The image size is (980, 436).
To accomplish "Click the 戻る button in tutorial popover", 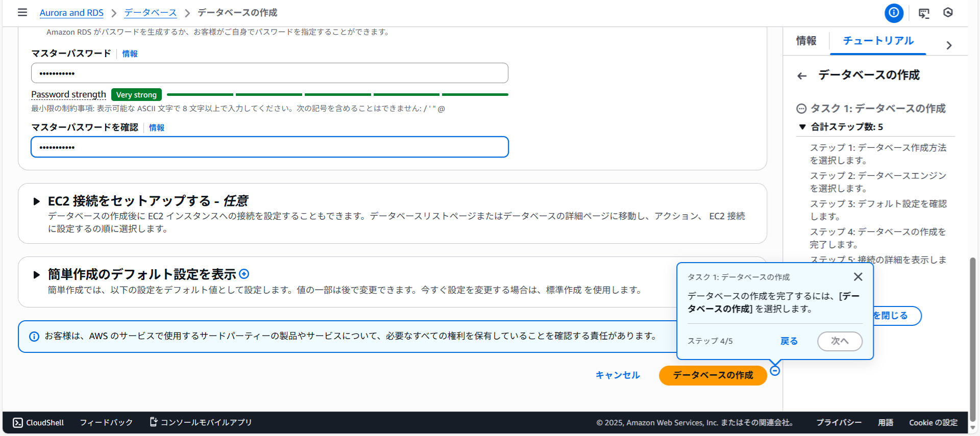I will 789,341.
